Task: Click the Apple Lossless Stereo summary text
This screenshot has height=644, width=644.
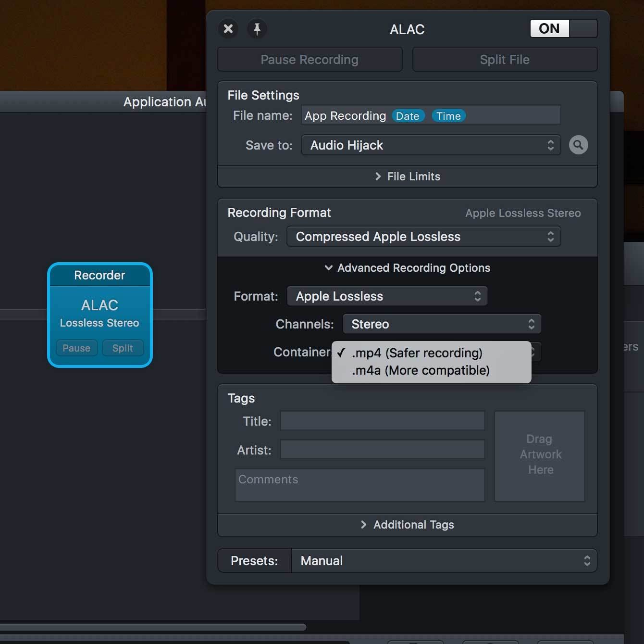Action: 523,213
